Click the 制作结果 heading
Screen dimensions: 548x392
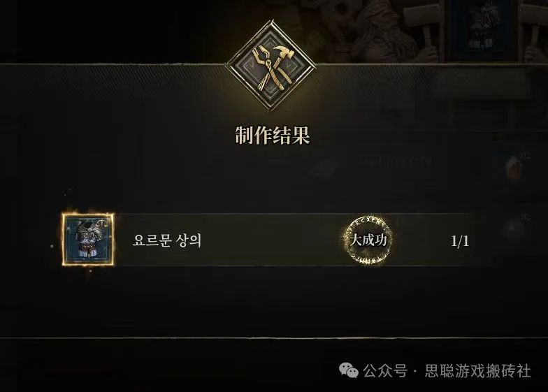[x=273, y=135]
